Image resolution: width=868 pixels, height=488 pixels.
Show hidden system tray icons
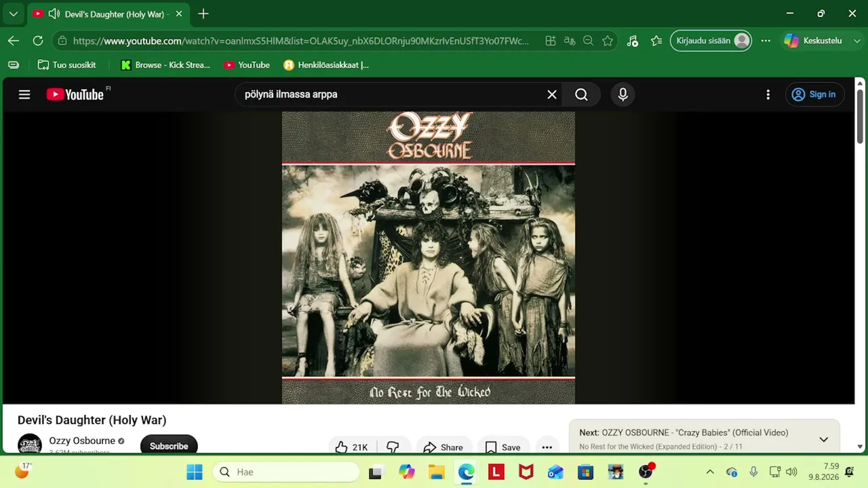point(710,472)
